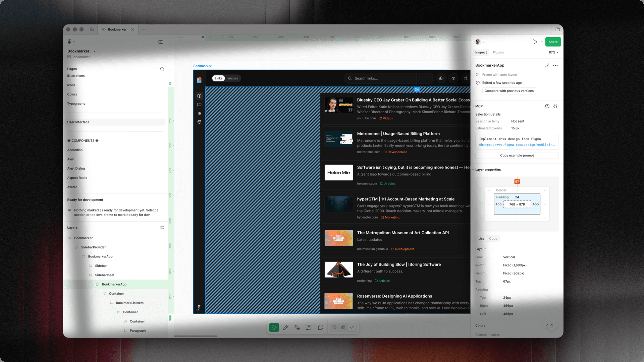The height and width of the screenshot is (362, 644).
Task: Select the Bookmarker file tab
Action: coord(117,29)
